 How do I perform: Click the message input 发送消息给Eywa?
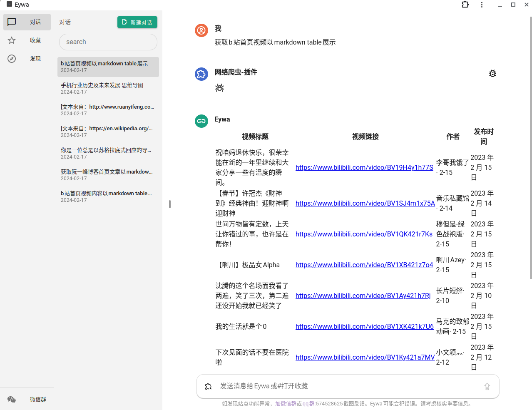coord(348,386)
